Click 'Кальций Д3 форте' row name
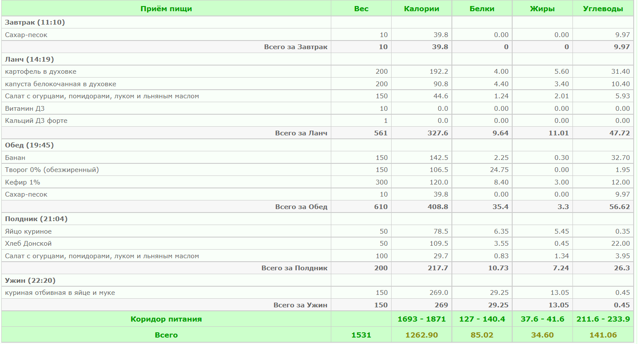This screenshot has width=644, height=344. point(36,121)
